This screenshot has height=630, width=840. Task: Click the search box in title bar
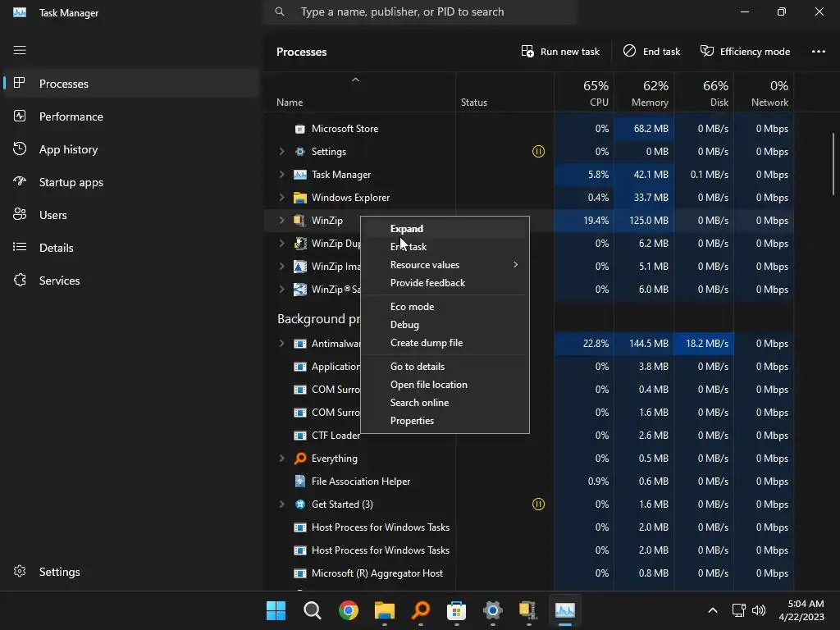tap(420, 11)
